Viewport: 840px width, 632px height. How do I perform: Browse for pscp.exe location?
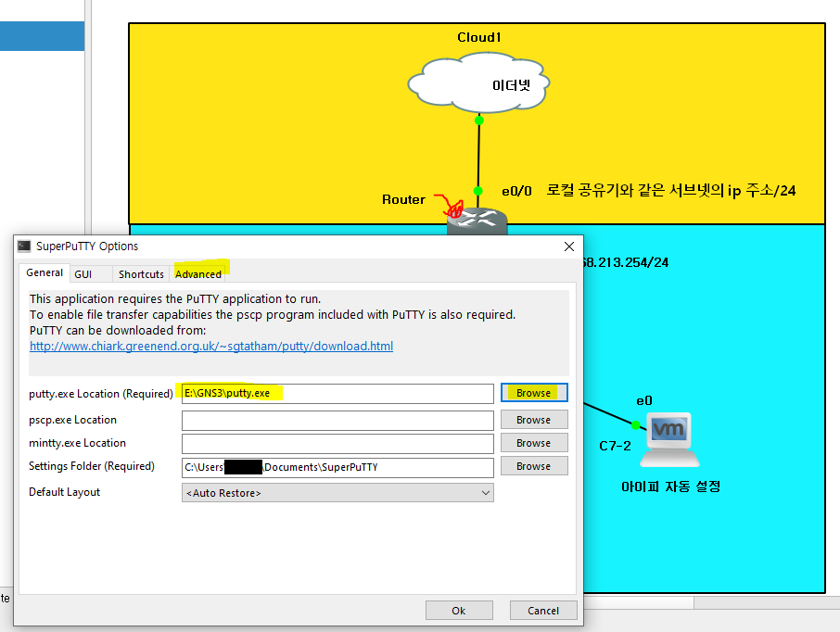534,420
